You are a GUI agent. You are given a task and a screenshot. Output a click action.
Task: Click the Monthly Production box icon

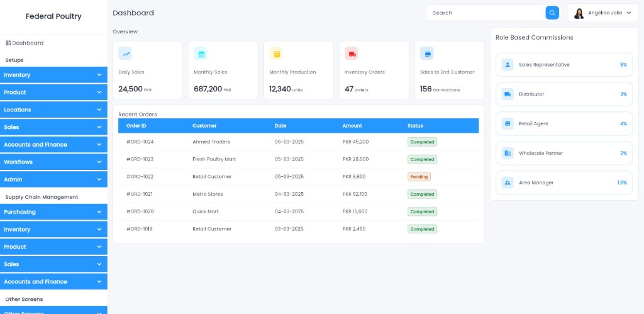click(x=276, y=53)
